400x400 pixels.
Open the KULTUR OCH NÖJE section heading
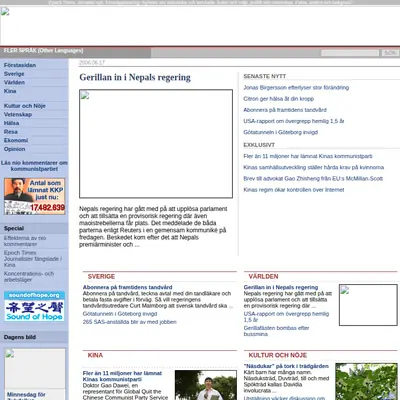click(x=278, y=355)
